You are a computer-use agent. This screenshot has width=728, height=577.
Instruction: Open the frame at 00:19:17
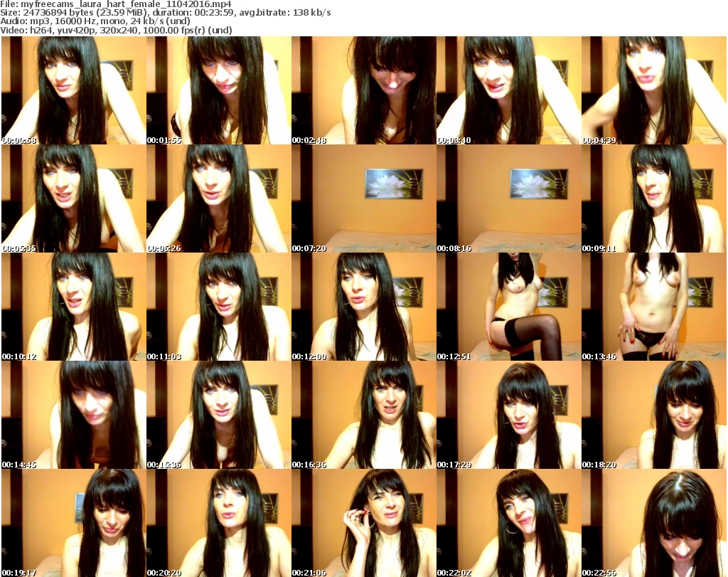click(73, 523)
